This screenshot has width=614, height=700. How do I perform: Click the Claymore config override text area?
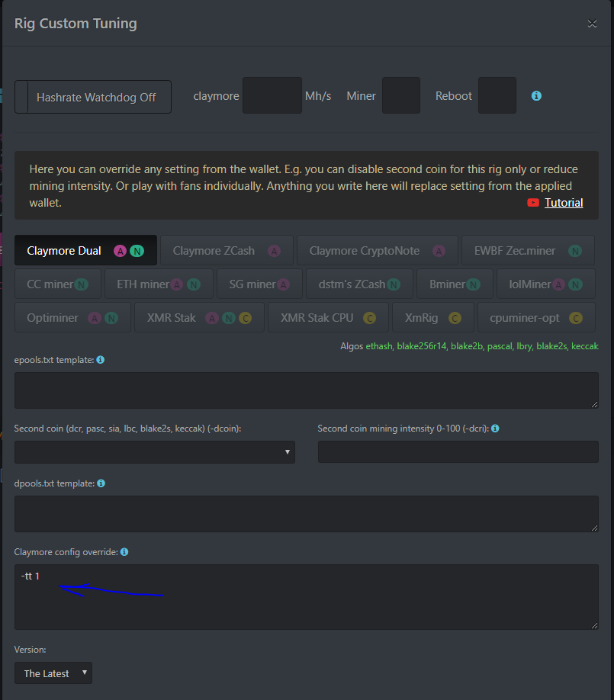click(307, 597)
